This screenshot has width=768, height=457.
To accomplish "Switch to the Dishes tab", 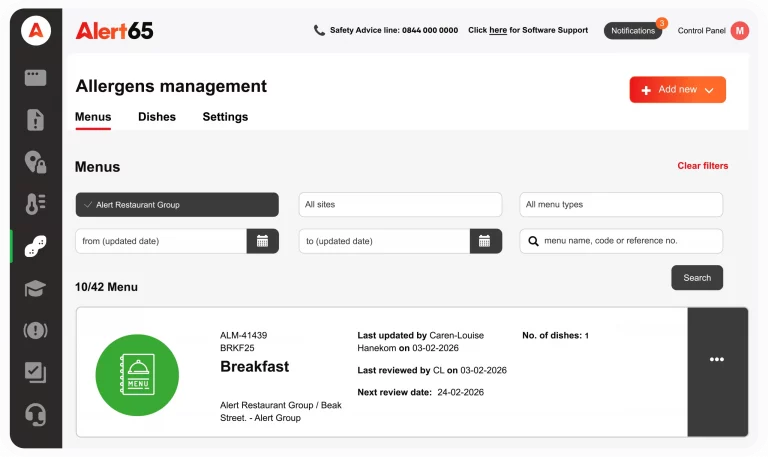I will [157, 117].
